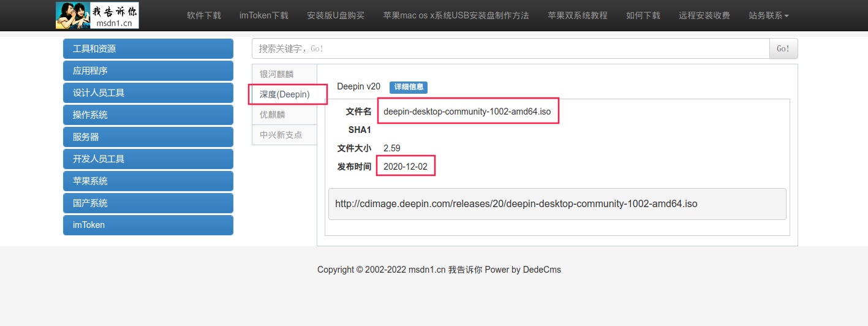Open the imToken下载 nav link
This screenshot has height=326, width=868.
264,15
